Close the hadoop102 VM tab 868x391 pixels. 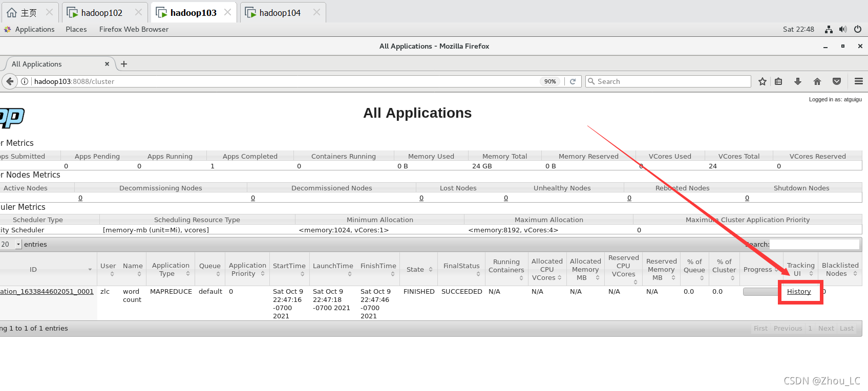pyautogui.click(x=138, y=12)
